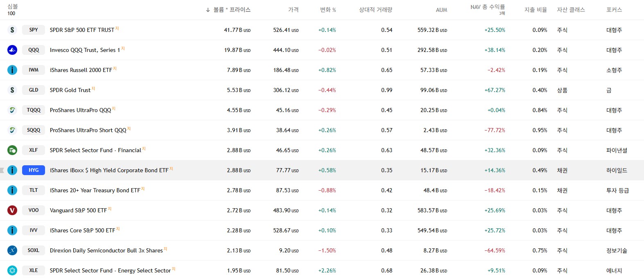Select the IVV ticker badge

(34, 230)
